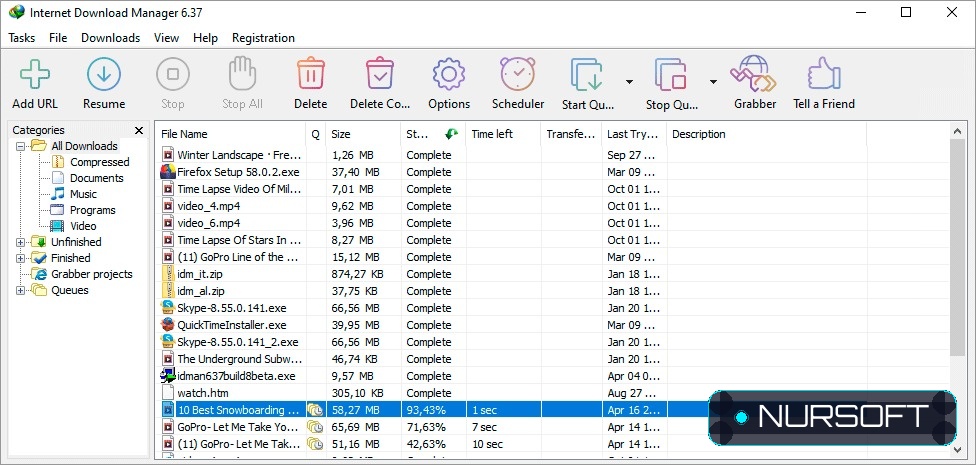Expand the Queues category node
Screen dimensions: 976x465
(21, 290)
